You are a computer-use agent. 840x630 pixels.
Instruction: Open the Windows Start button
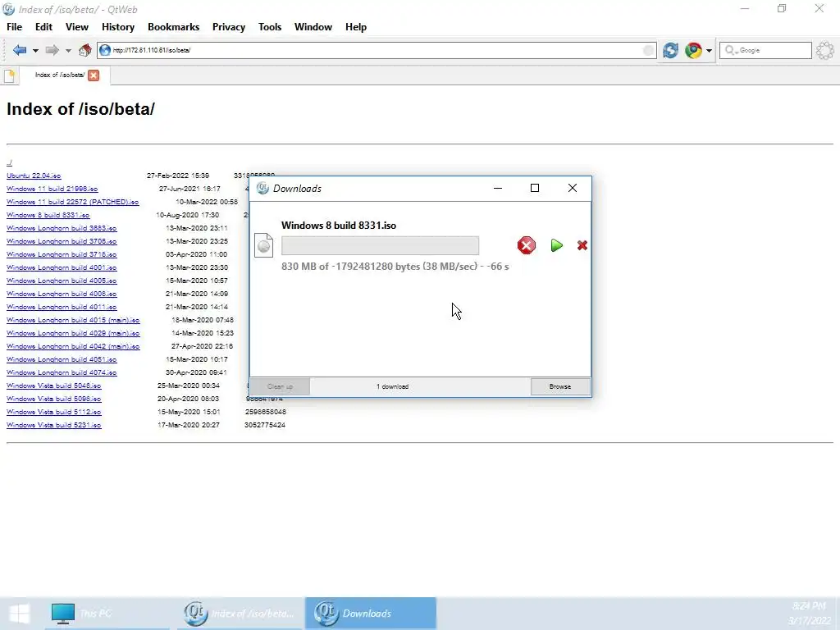[20, 614]
